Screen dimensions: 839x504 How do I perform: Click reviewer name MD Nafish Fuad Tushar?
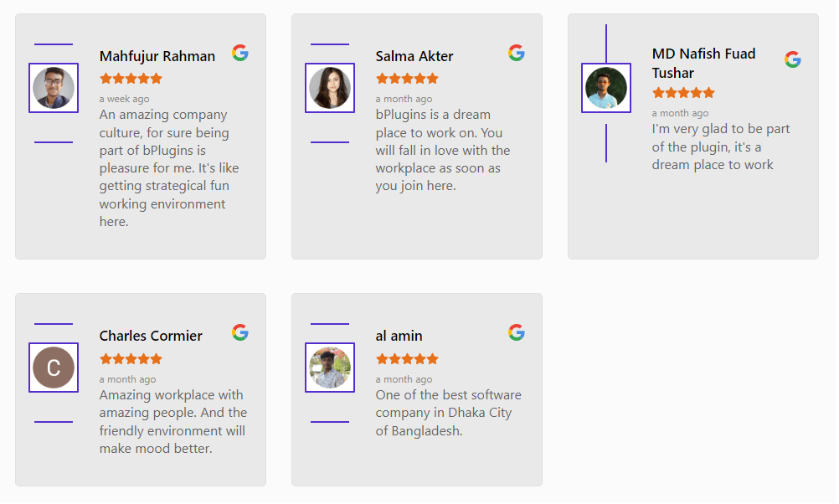[703, 63]
